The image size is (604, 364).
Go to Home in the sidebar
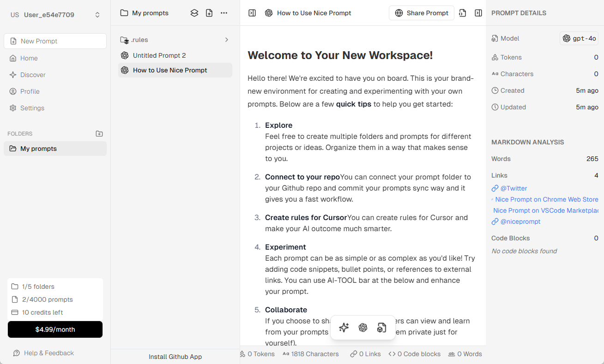55,58
